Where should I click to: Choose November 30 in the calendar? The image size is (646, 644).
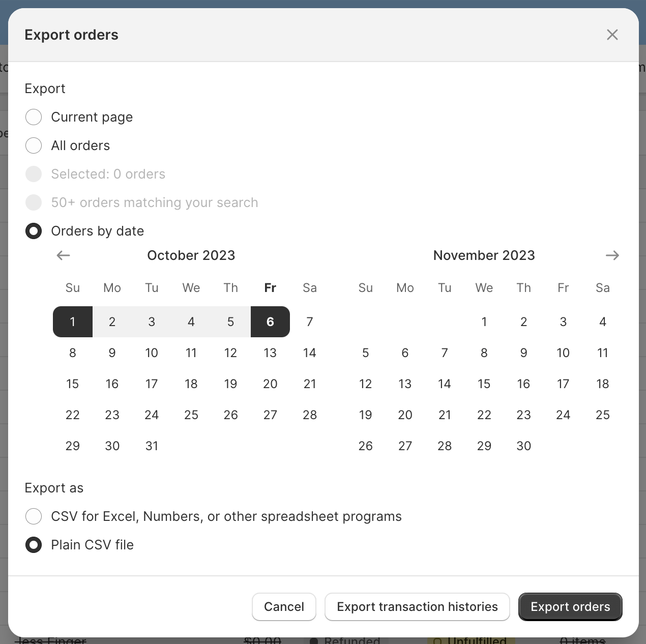coord(523,446)
